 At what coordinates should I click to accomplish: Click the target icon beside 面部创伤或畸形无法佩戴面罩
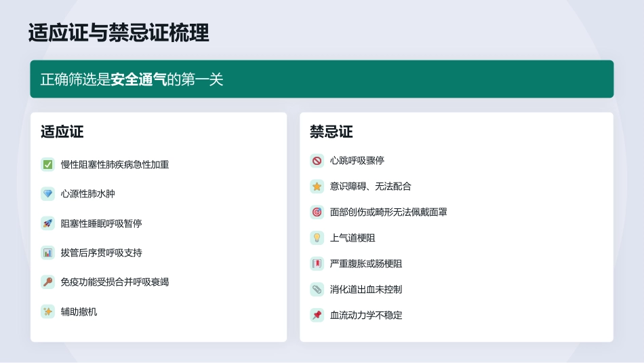pyautogui.click(x=317, y=212)
